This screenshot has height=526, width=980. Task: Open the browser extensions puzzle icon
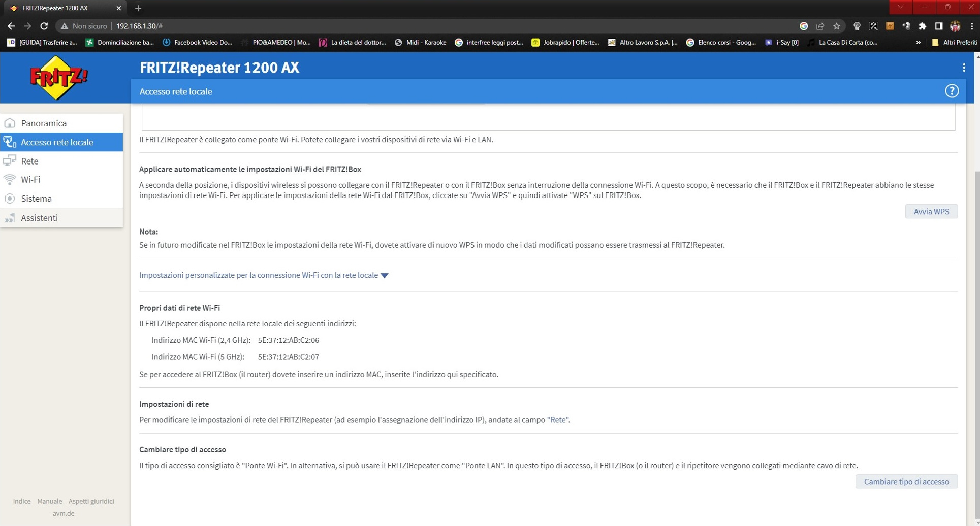tap(923, 26)
